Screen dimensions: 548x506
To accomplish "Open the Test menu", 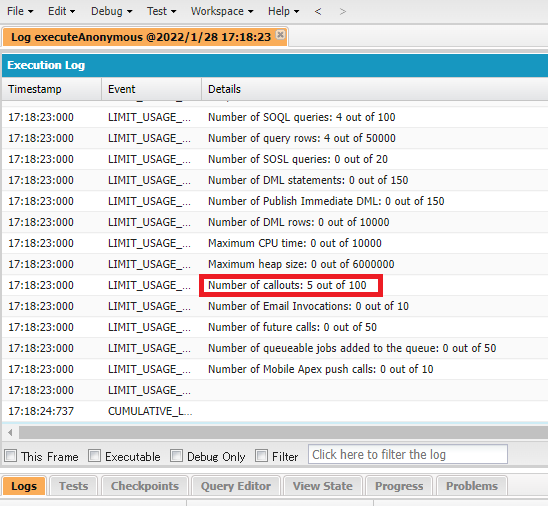I will pos(161,11).
